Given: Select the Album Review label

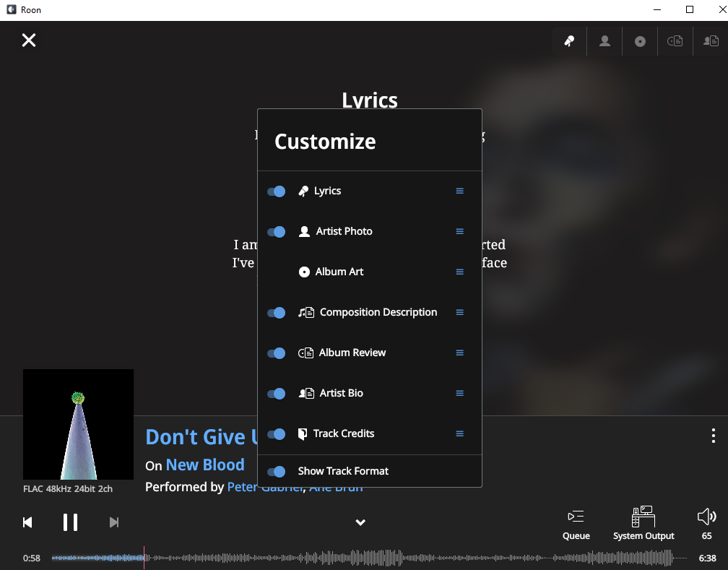Looking at the screenshot, I should tap(352, 353).
